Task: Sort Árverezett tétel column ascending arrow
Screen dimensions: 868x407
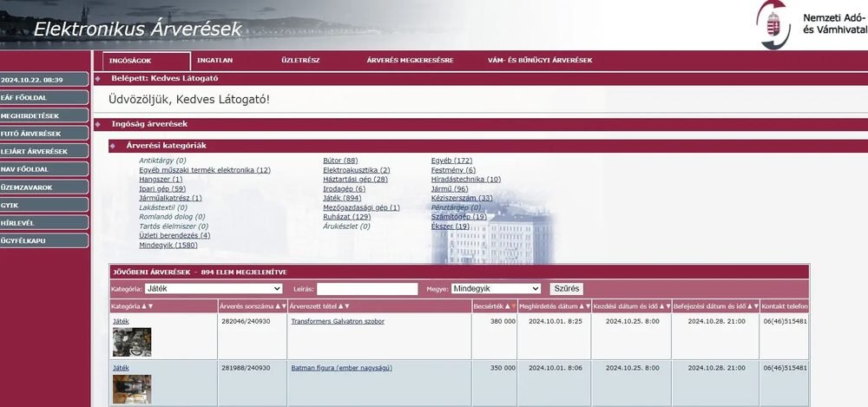Action: pos(340,306)
